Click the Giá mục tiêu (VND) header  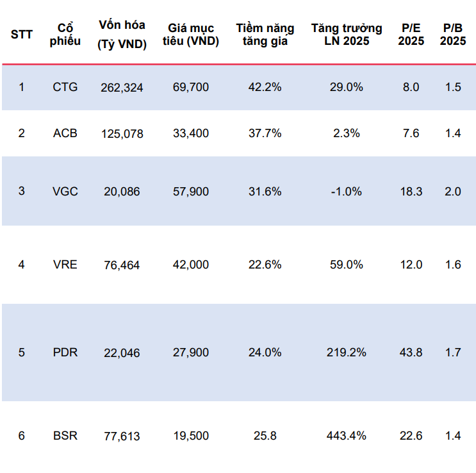click(191, 35)
